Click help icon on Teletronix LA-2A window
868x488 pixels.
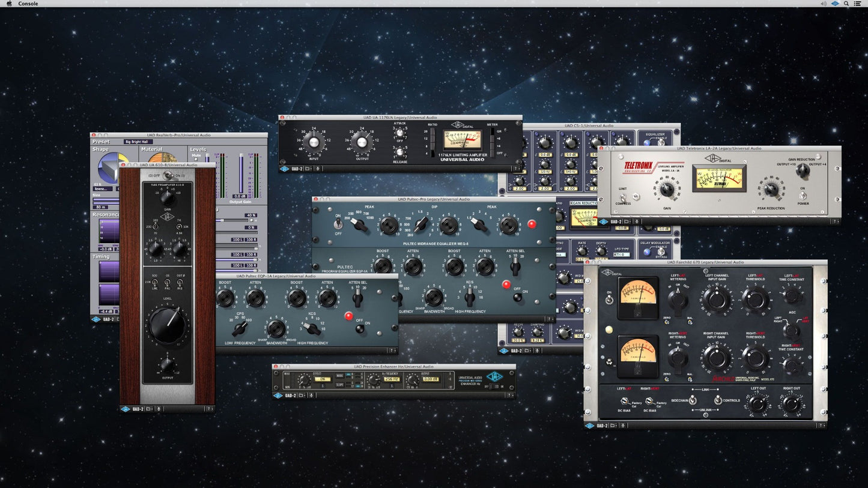pos(834,221)
